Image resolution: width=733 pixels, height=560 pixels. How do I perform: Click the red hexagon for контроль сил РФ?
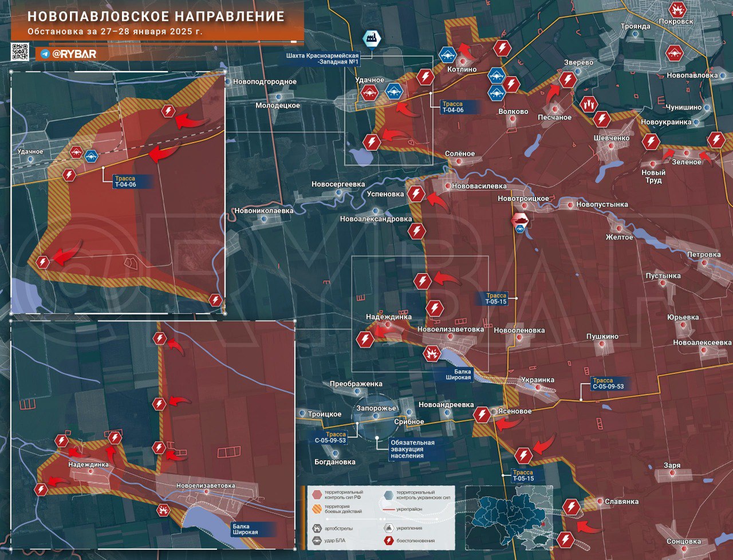point(317,495)
